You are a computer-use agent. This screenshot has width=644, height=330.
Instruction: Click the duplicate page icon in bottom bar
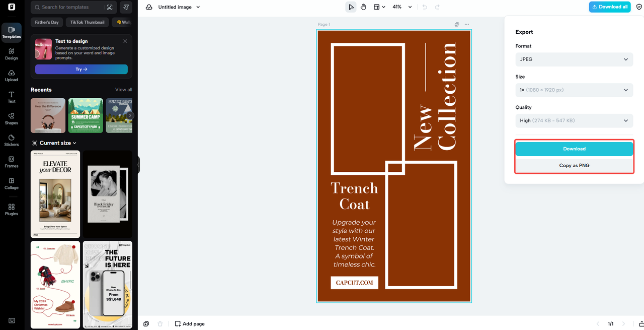click(146, 323)
